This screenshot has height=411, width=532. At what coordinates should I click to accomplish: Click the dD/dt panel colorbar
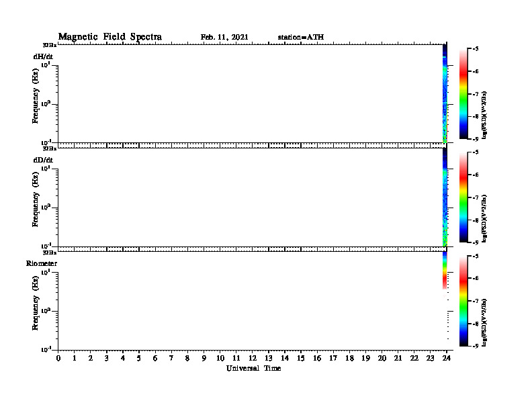tap(463, 197)
